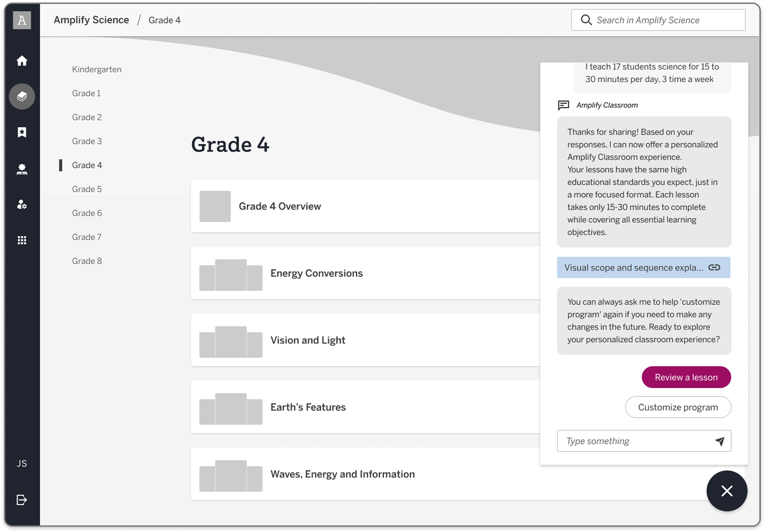Click the 'Thanks for sharing!' chat message
The image size is (765, 532).
tap(644, 182)
